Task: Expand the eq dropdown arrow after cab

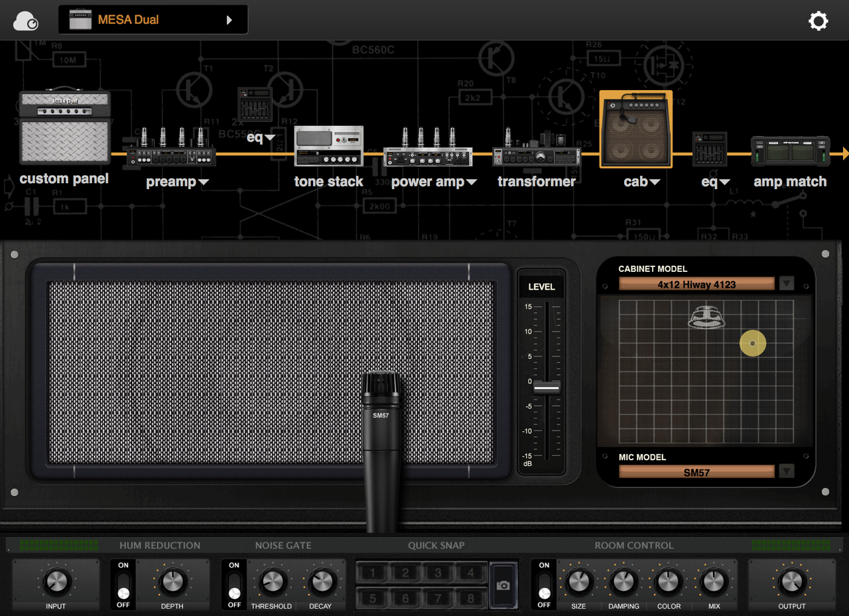Action: coord(724,182)
